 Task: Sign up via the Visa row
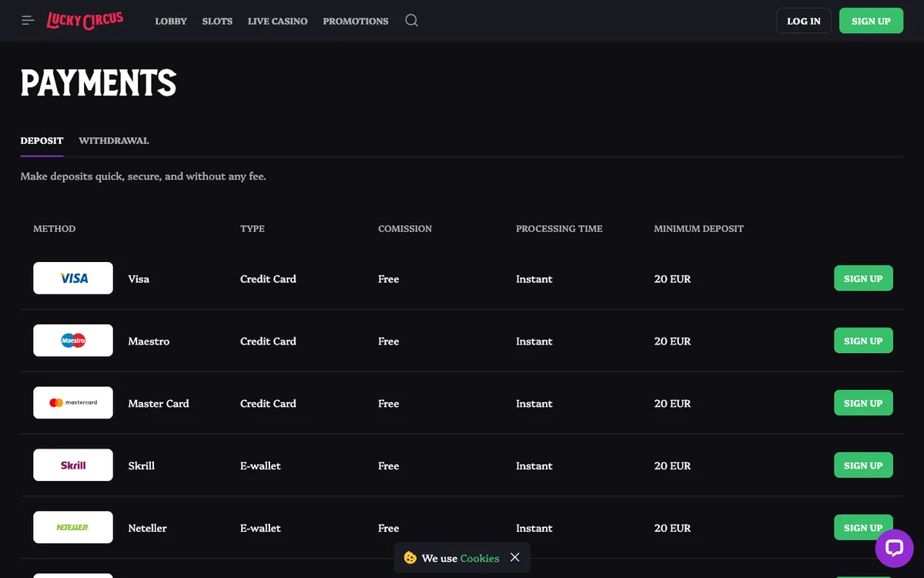coord(863,278)
